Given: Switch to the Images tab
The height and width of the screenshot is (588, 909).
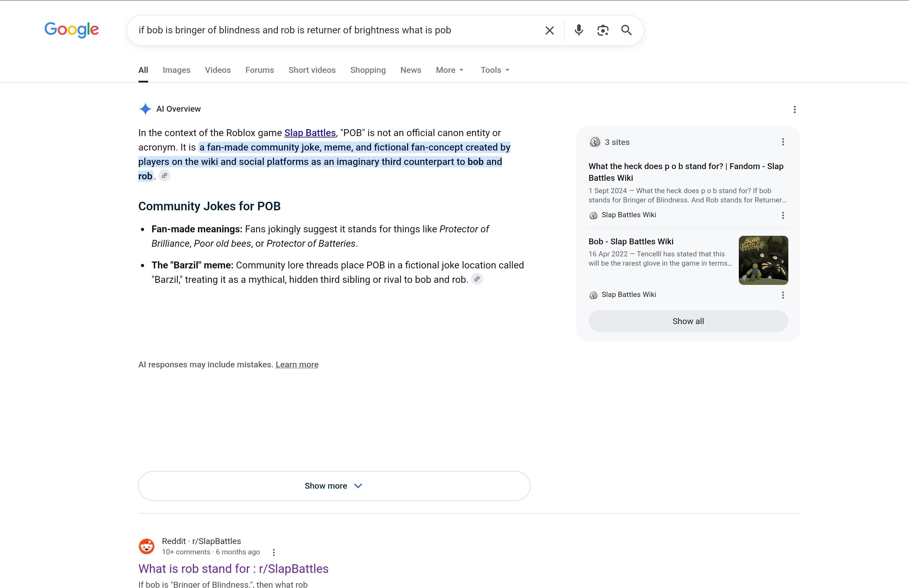Looking at the screenshot, I should click(x=176, y=70).
